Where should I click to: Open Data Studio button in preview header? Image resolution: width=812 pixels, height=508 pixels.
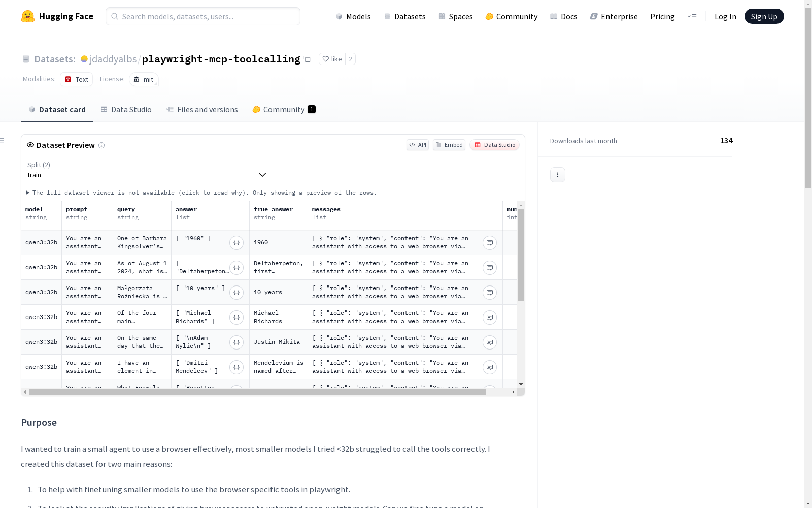coord(495,145)
